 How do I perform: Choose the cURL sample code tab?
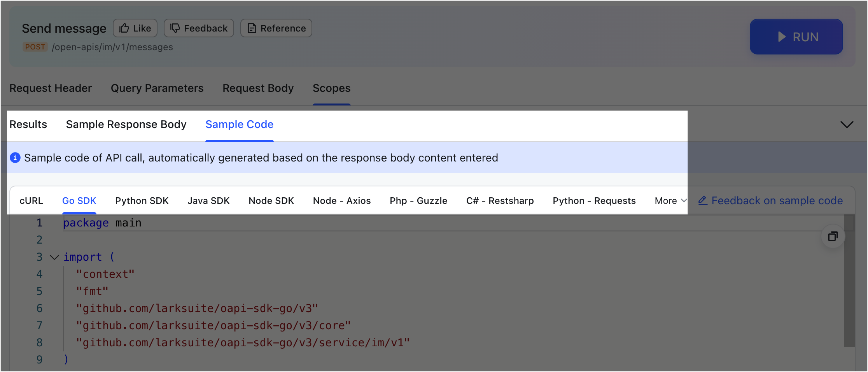31,201
